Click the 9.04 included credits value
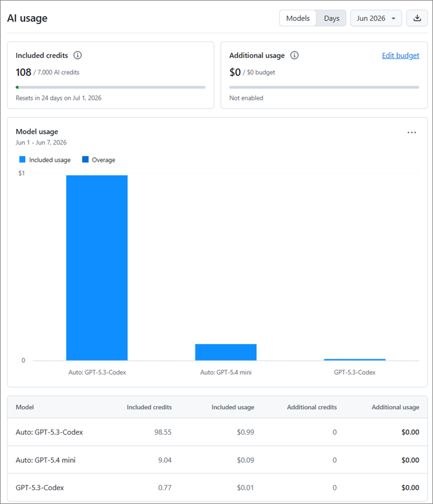This screenshot has width=433, height=504. pos(165,460)
